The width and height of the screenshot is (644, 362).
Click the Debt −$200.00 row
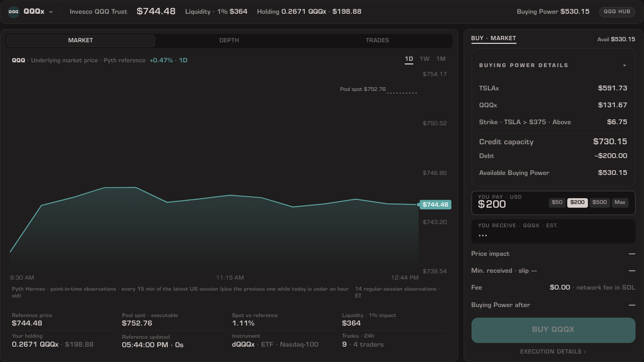(x=553, y=156)
